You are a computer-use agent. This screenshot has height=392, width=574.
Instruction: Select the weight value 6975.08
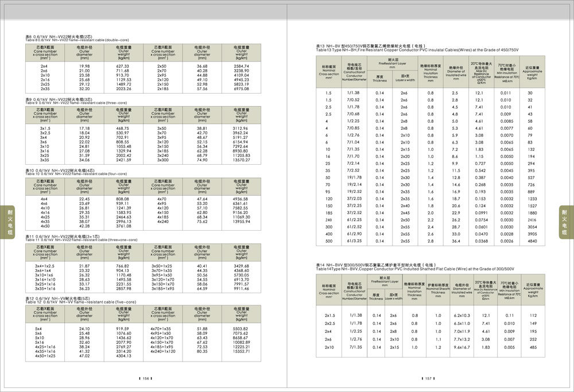click(x=241, y=88)
